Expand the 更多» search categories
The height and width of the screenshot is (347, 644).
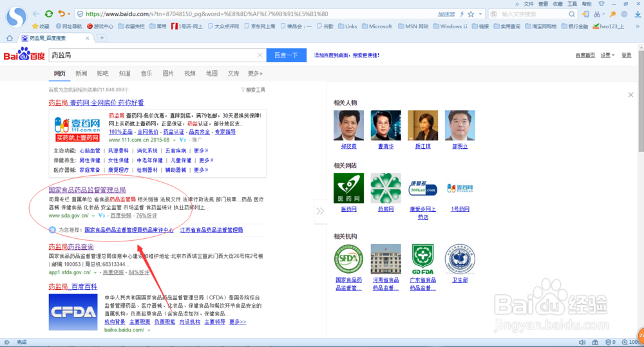coord(255,73)
